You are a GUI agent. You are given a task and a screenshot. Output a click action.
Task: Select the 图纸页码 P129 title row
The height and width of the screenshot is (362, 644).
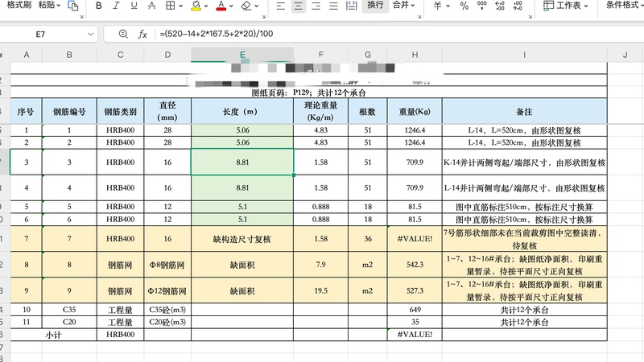[x=308, y=93]
